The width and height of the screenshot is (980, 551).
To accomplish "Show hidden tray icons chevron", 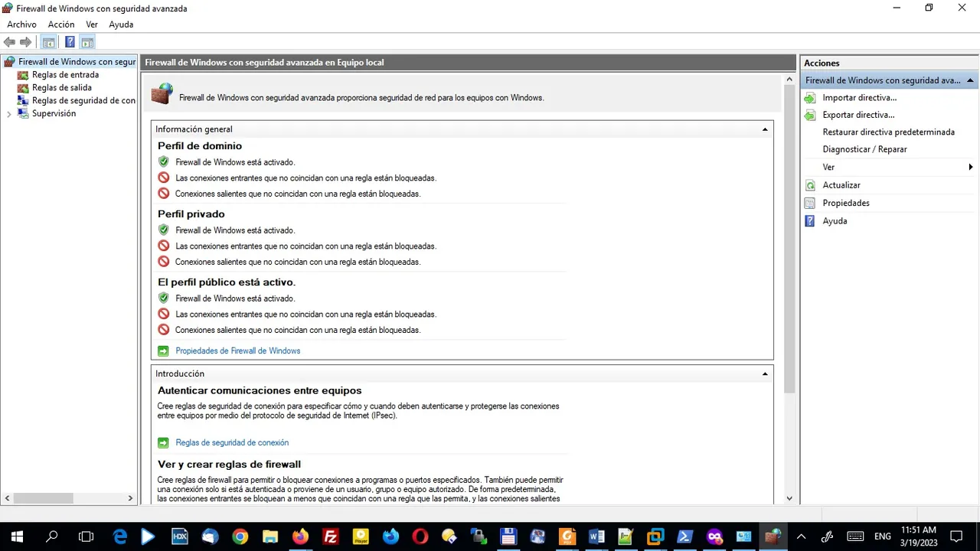I will (801, 536).
